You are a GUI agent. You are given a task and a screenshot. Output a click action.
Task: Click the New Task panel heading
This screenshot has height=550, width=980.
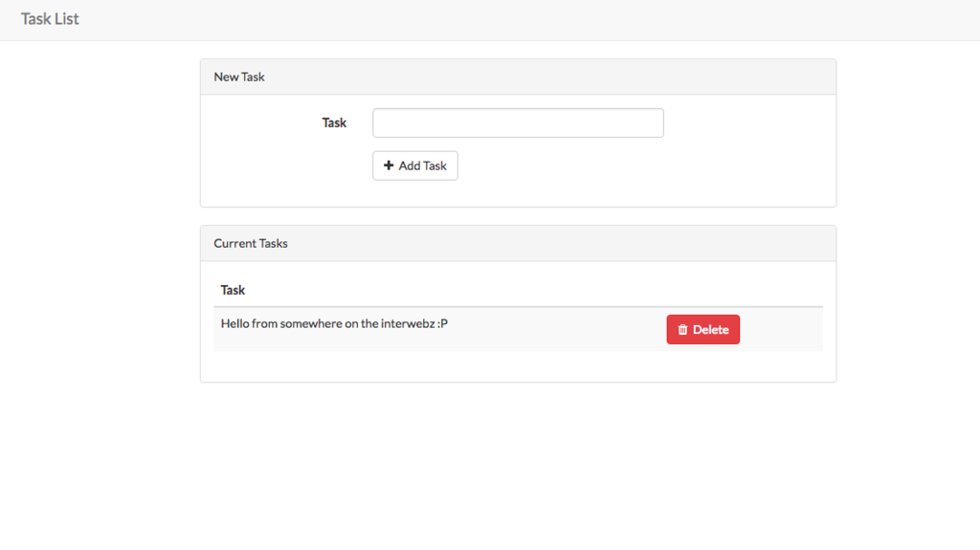[518, 77]
